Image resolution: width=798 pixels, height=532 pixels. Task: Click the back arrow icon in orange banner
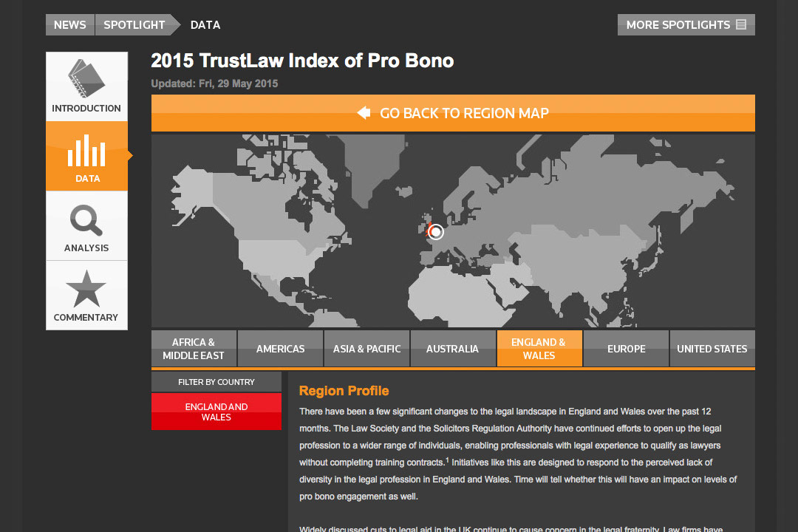364,112
